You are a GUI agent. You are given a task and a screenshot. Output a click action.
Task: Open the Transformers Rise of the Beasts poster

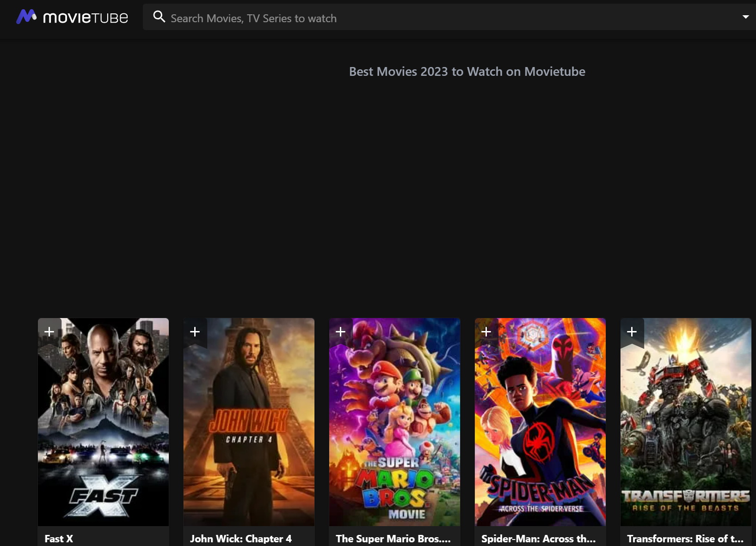coord(686,422)
